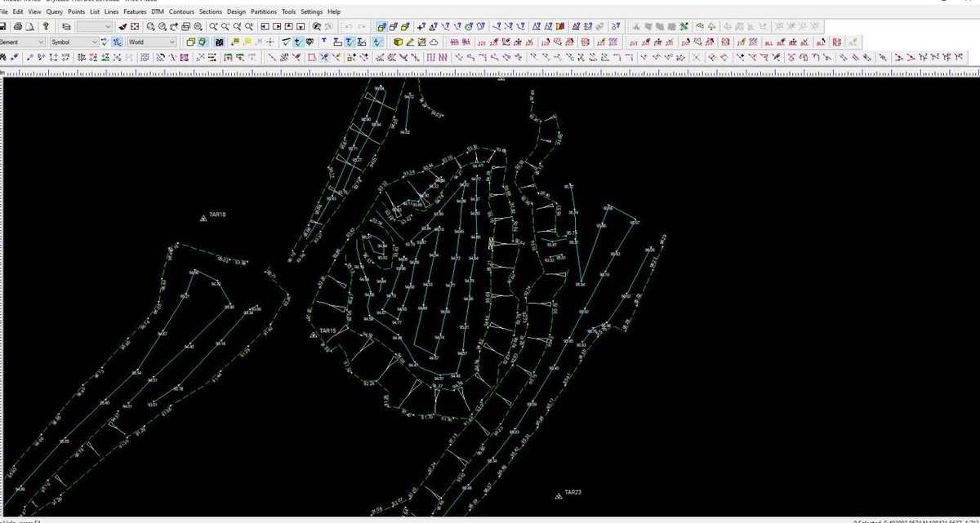Expand the Symbol dropdown

click(x=94, y=42)
